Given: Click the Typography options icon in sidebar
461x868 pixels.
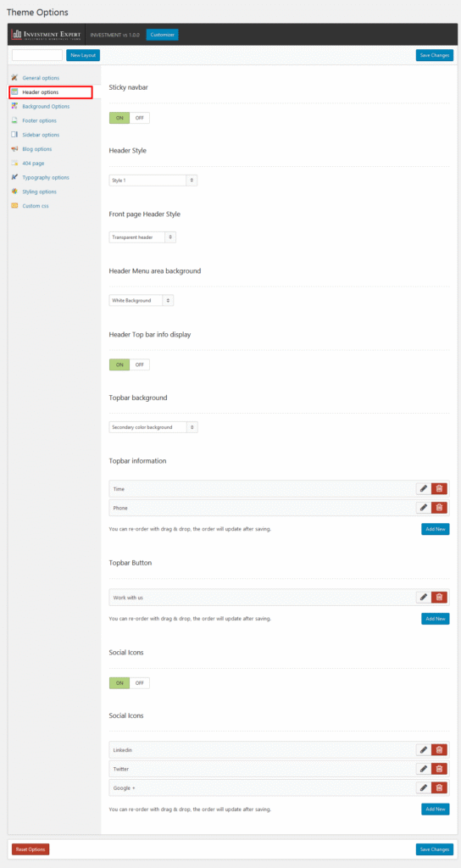Looking at the screenshot, I should point(14,177).
